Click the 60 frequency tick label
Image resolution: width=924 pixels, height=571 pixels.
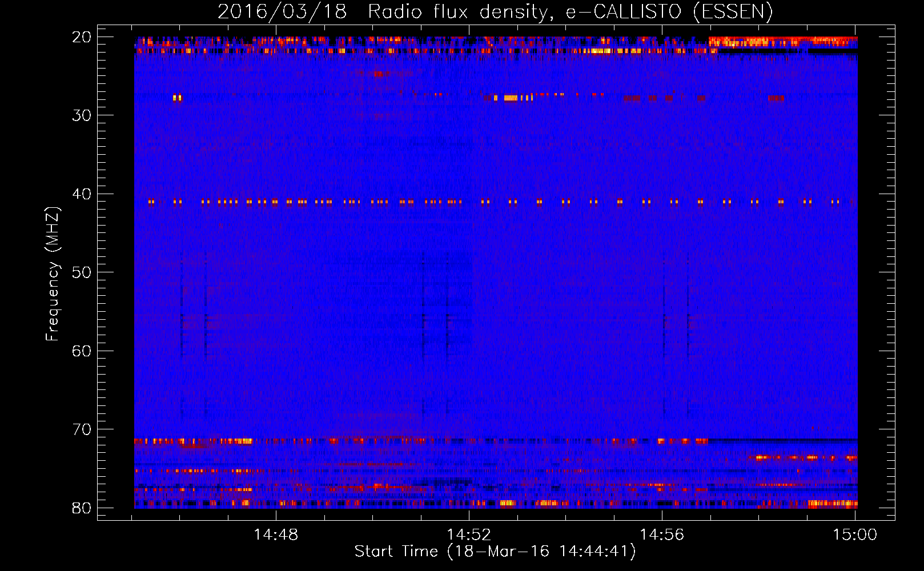point(82,351)
